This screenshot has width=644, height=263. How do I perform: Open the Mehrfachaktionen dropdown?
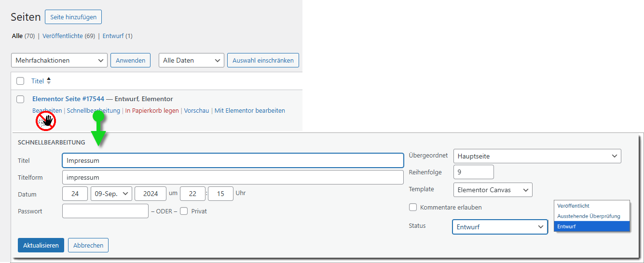click(x=59, y=60)
